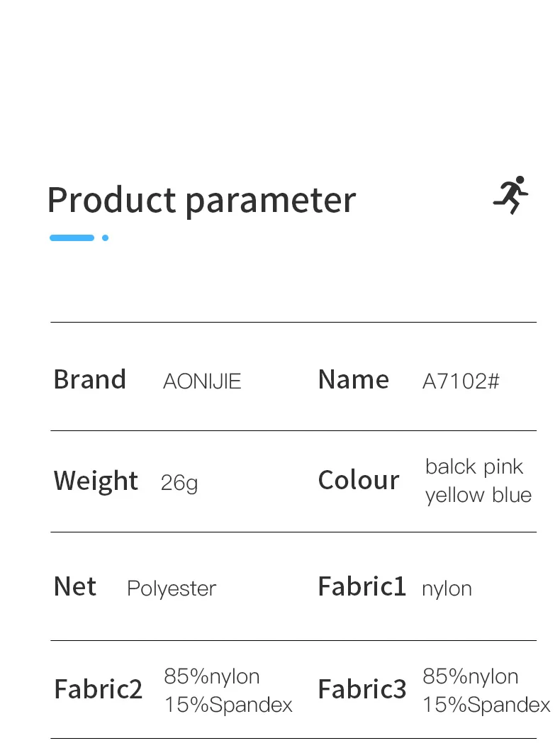Select the Brand label
Screen dimensions: 560x748
(89, 380)
